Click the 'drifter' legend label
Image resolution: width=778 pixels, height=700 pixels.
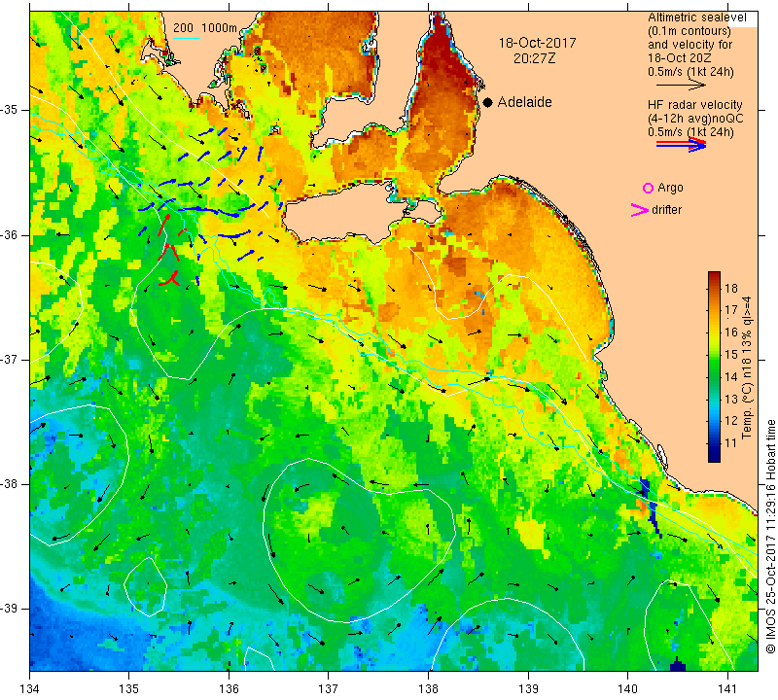pos(666,210)
